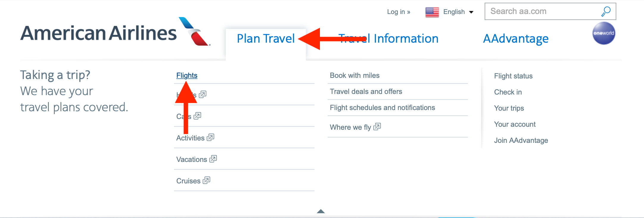Click external link icon beside Cruises

pos(206,180)
